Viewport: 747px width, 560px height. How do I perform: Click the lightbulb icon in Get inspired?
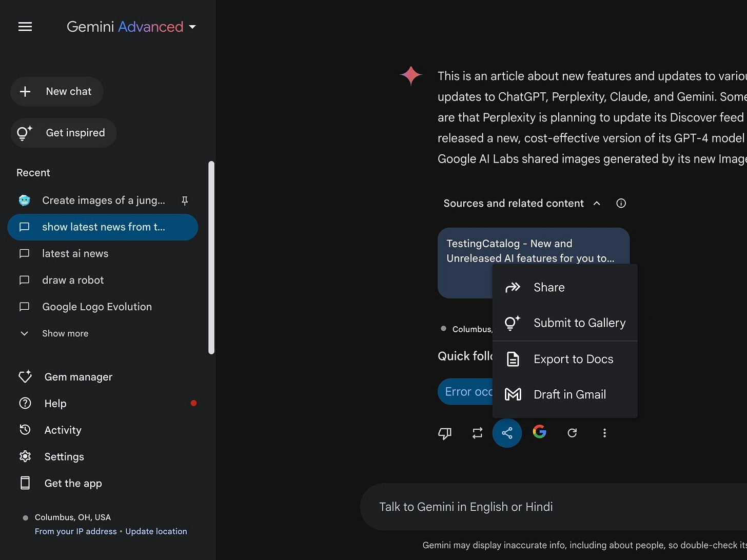(x=25, y=133)
